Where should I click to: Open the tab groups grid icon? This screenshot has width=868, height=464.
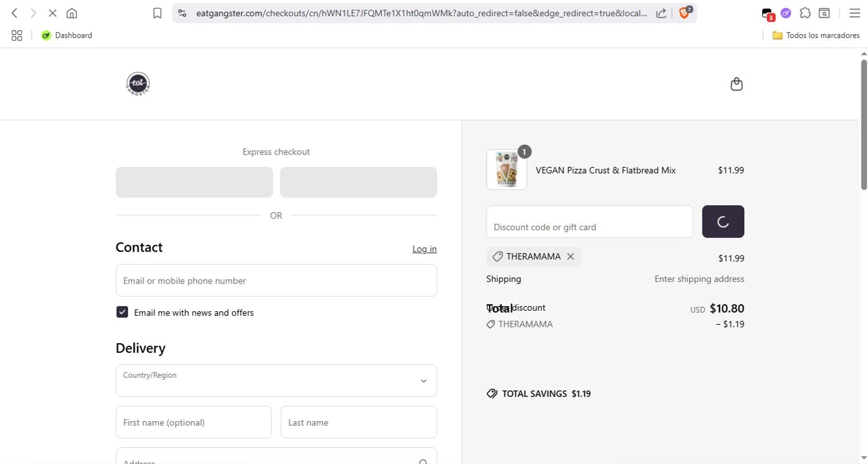[17, 35]
